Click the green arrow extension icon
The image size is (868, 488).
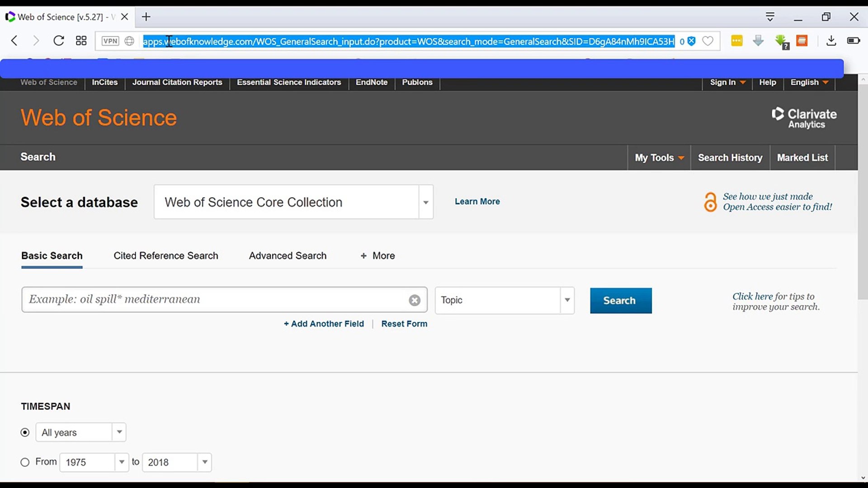[781, 42]
